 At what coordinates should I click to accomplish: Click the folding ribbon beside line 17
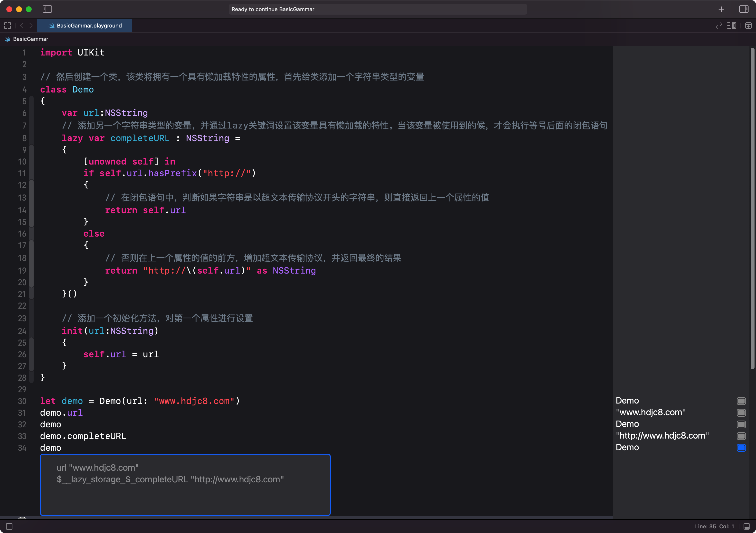pyautogui.click(x=32, y=245)
